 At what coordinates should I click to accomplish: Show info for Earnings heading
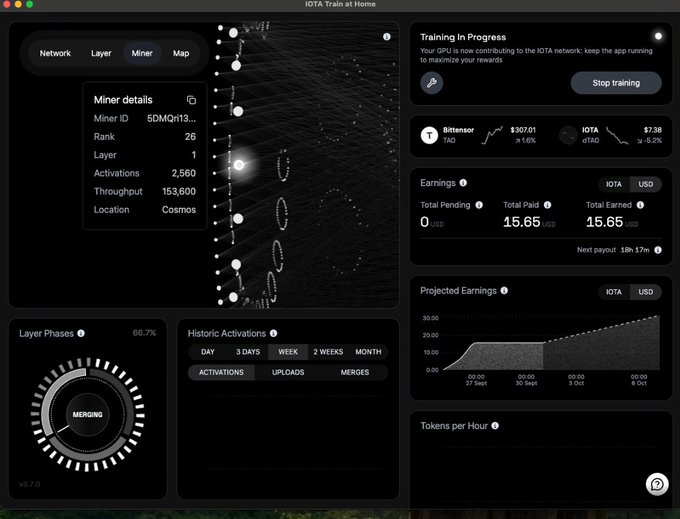tap(463, 183)
